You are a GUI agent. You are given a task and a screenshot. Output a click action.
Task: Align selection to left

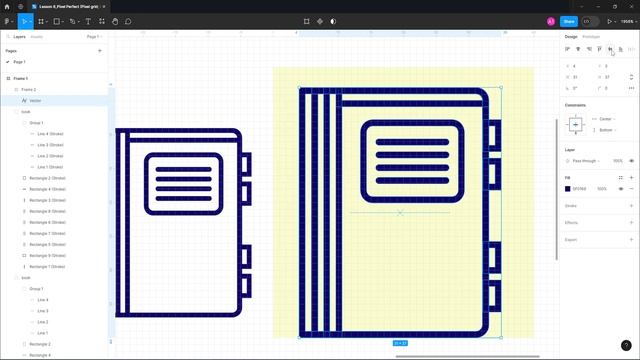[567, 49]
